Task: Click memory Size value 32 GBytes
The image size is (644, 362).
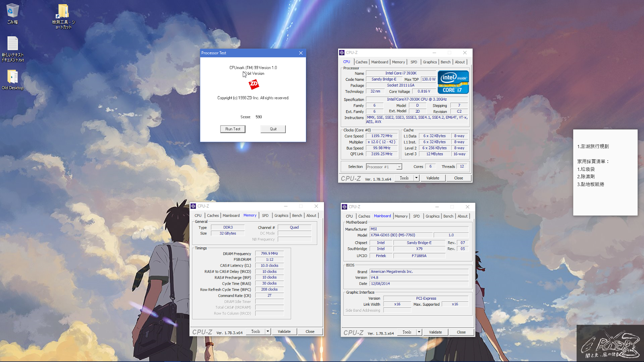Action: point(228,234)
